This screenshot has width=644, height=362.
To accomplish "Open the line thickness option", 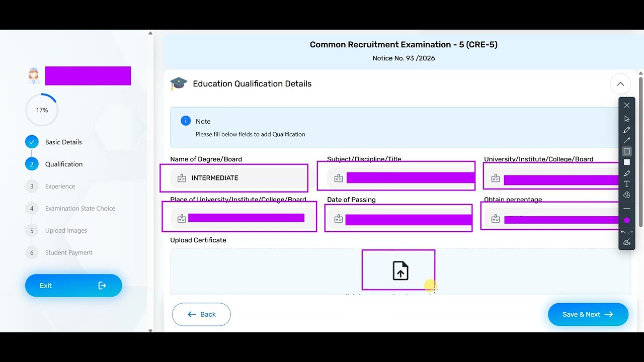I will point(627,208).
